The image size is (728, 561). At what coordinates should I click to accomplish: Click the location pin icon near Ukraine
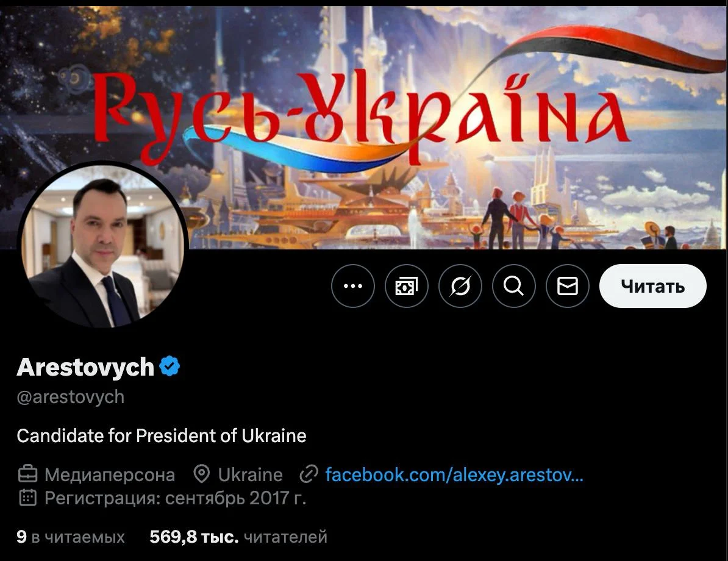coord(201,474)
